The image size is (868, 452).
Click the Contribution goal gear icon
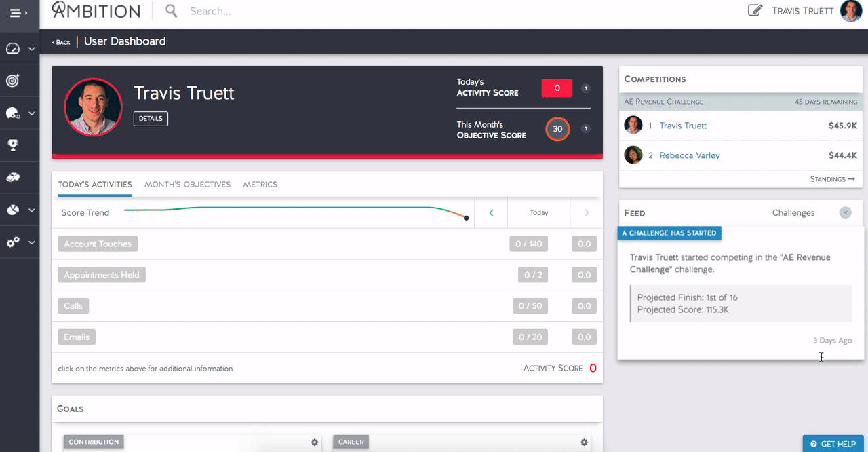click(x=315, y=442)
